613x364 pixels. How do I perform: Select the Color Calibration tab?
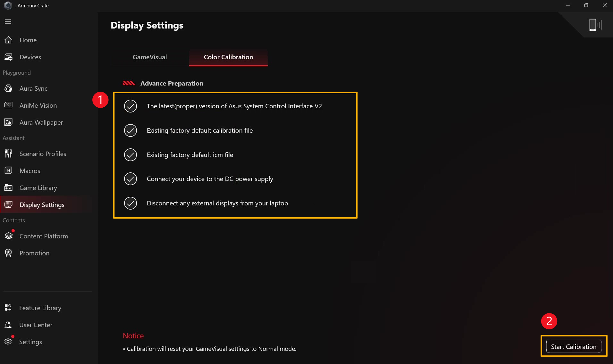[228, 57]
